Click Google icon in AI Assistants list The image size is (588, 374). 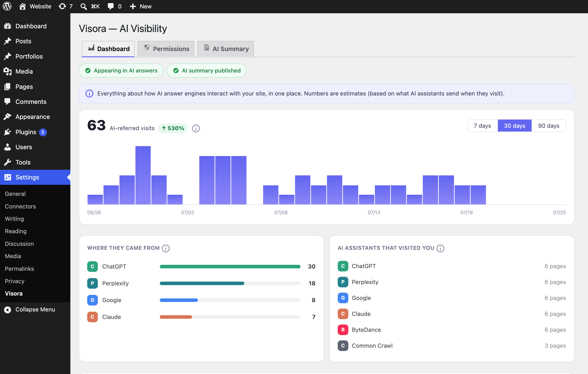pyautogui.click(x=343, y=298)
